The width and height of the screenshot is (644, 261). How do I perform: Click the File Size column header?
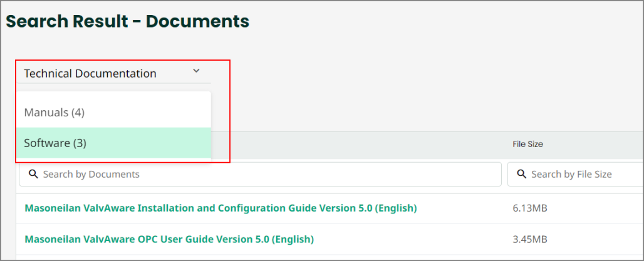click(527, 144)
